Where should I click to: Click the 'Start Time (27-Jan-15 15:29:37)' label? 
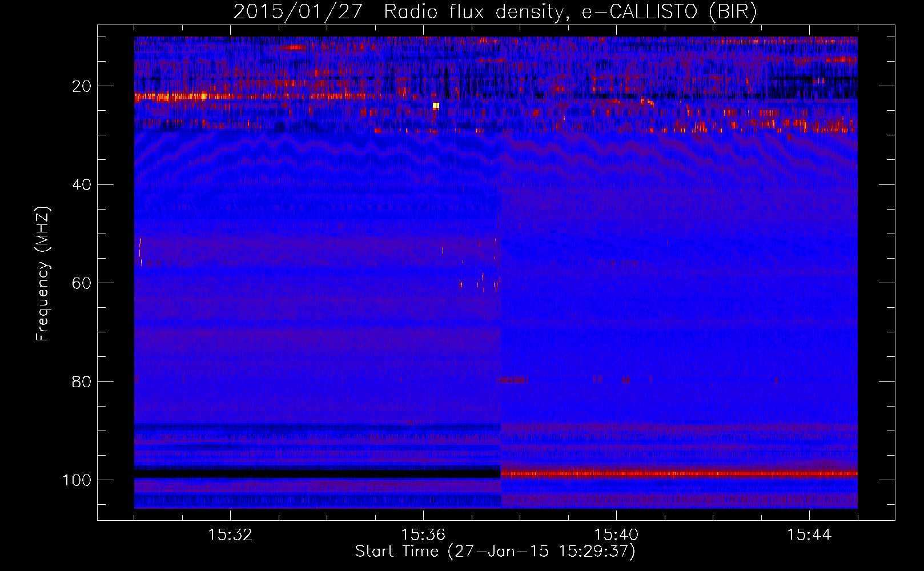click(x=495, y=552)
